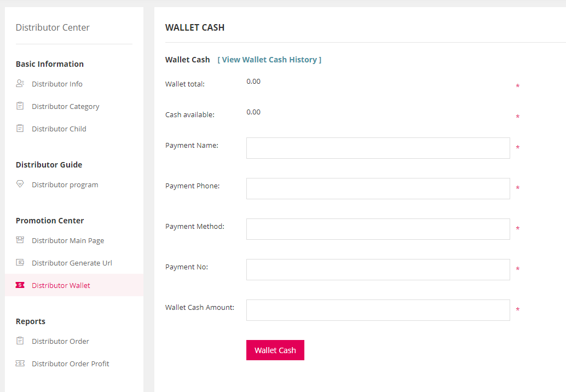Viewport: 566px width, 392px height.
Task: Click the Distributor Generate Url icon
Action: pyautogui.click(x=20, y=262)
